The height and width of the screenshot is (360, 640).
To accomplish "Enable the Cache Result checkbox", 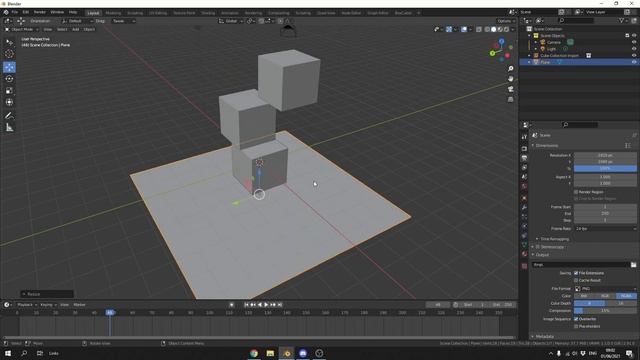I will pyautogui.click(x=576, y=280).
